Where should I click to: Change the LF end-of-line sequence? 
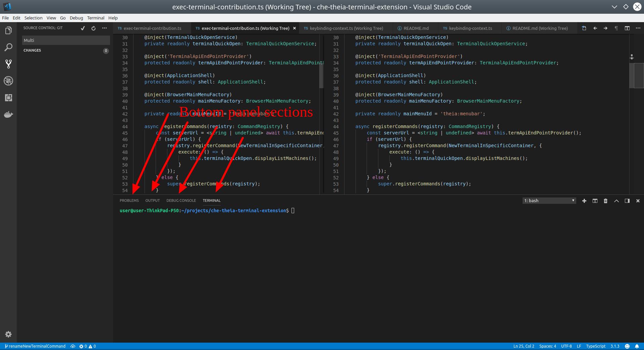(579, 346)
